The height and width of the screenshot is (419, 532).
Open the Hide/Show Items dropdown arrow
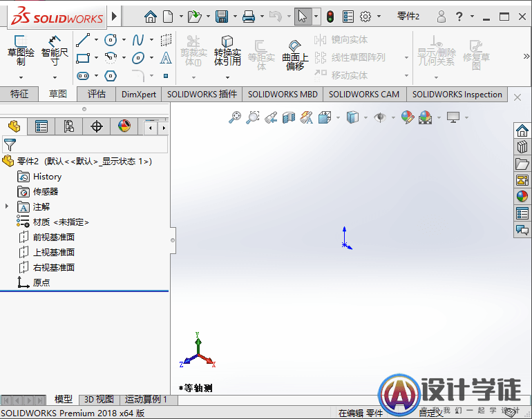click(393, 117)
